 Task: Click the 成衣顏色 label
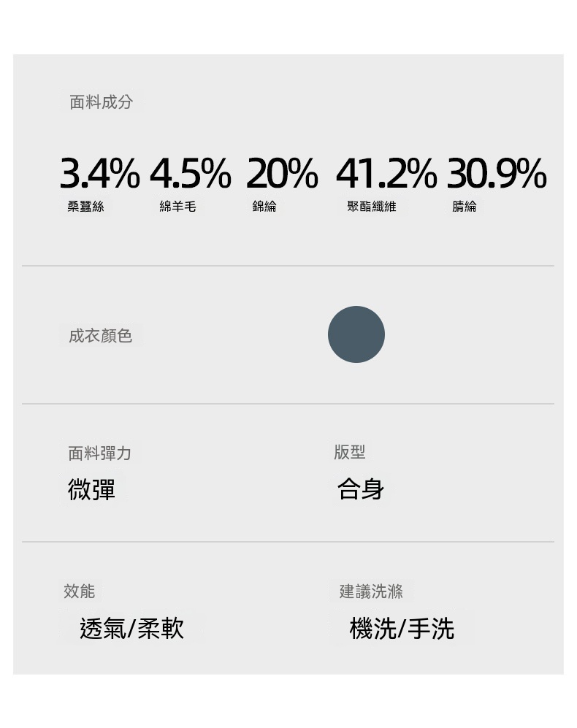[x=100, y=336]
